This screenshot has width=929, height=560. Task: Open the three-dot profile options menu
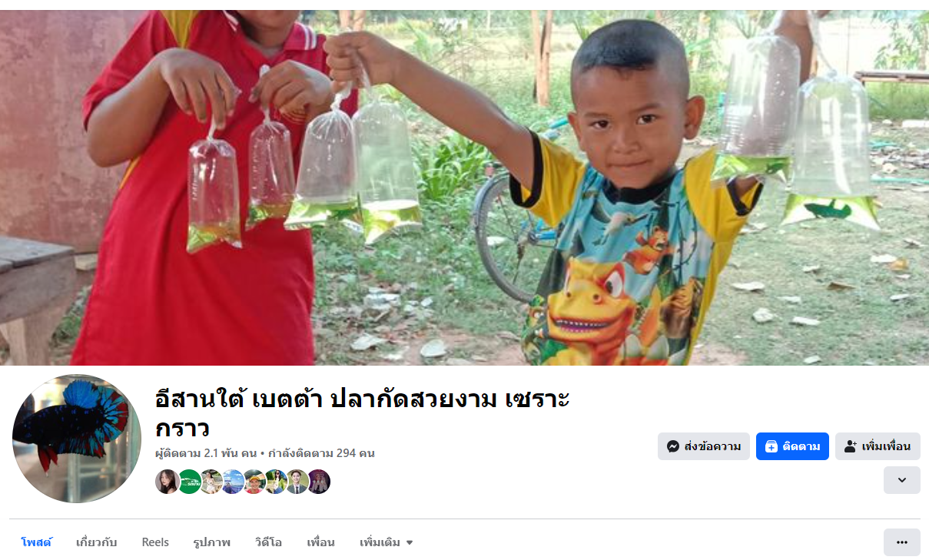(x=901, y=542)
